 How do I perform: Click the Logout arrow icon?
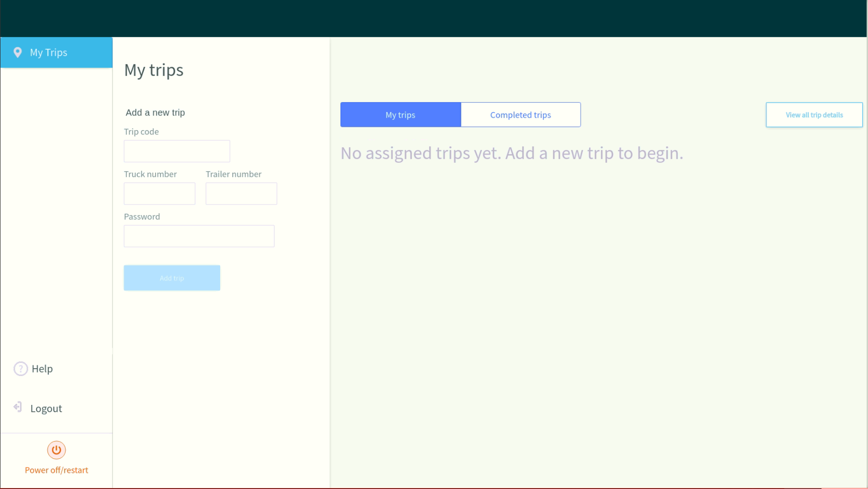[x=18, y=407]
